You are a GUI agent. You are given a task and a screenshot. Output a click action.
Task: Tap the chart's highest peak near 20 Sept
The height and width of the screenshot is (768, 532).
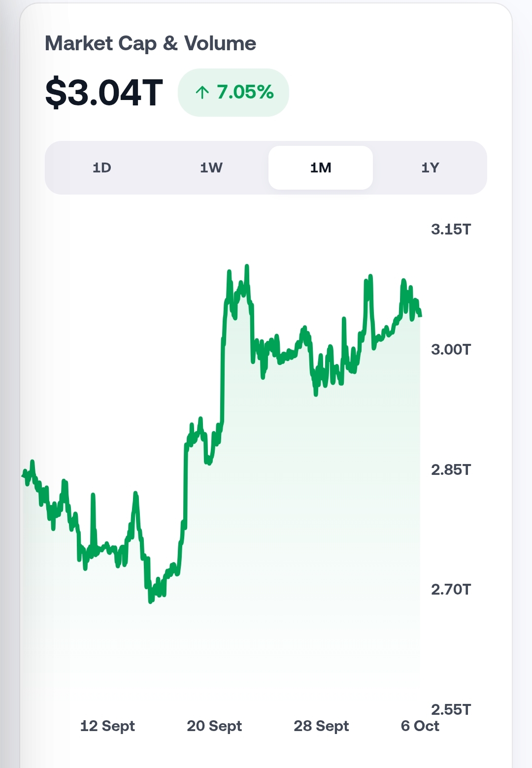pyautogui.click(x=247, y=267)
